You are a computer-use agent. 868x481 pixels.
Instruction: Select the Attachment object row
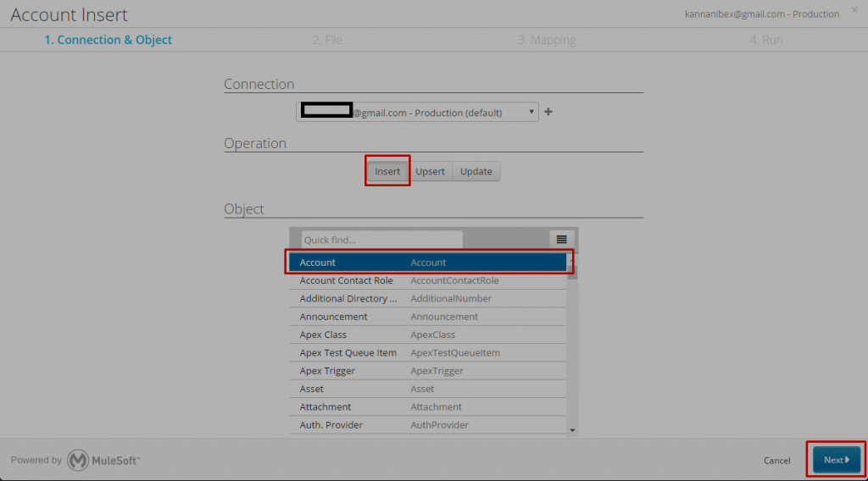click(x=428, y=407)
